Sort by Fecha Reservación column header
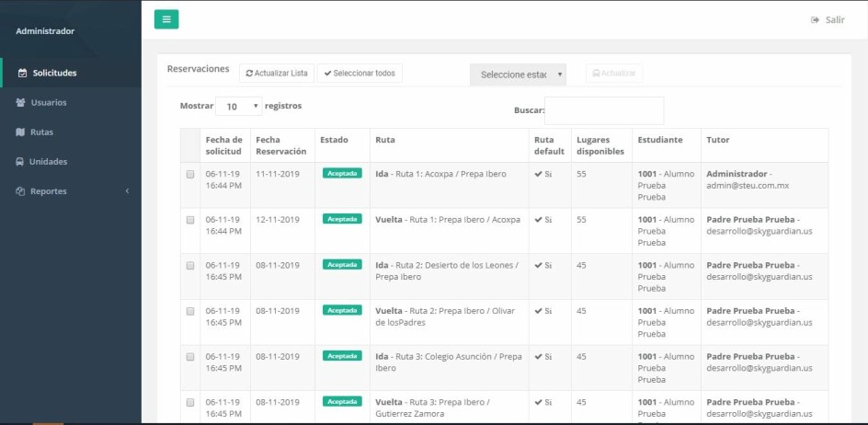 (282, 145)
